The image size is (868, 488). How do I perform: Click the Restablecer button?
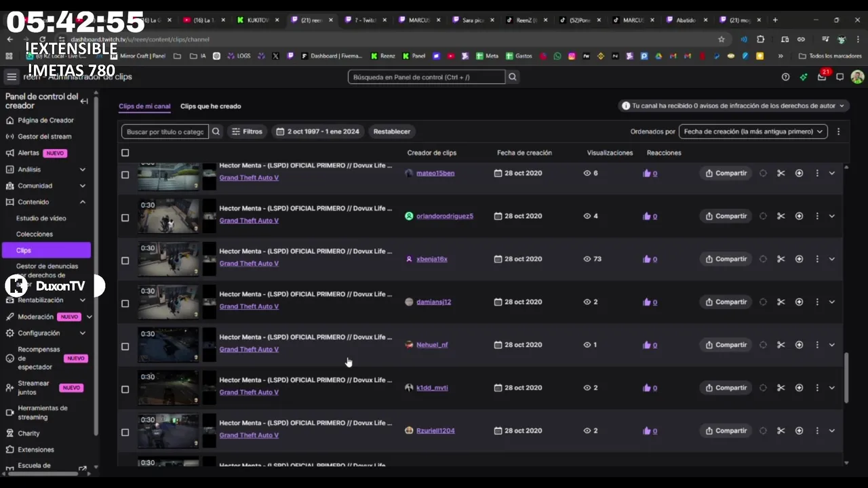coord(392,131)
